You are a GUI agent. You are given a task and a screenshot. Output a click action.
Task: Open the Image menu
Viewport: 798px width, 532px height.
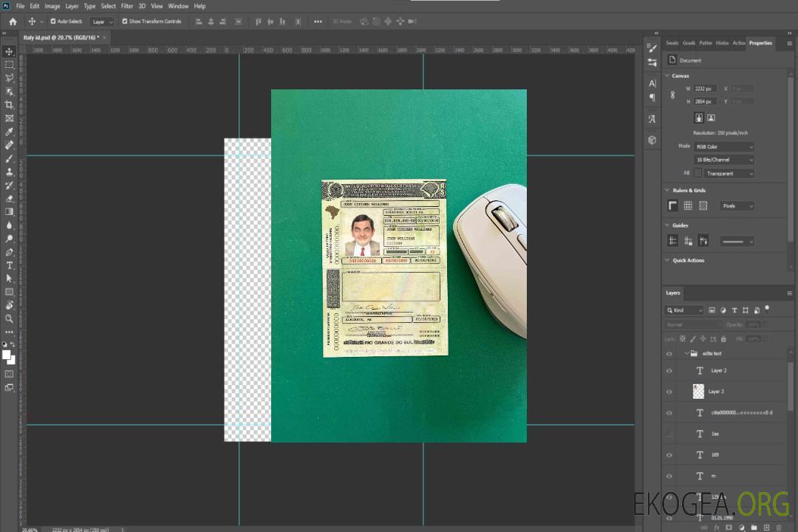point(52,6)
